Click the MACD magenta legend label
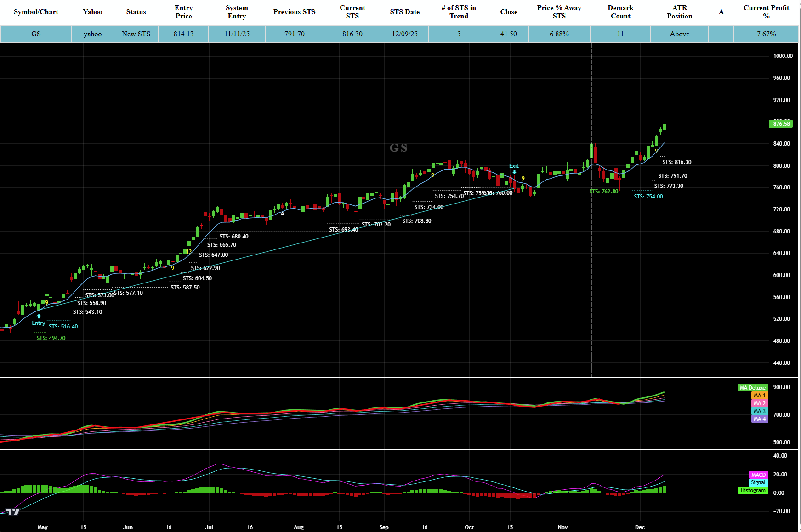This screenshot has width=801, height=532. [x=758, y=475]
